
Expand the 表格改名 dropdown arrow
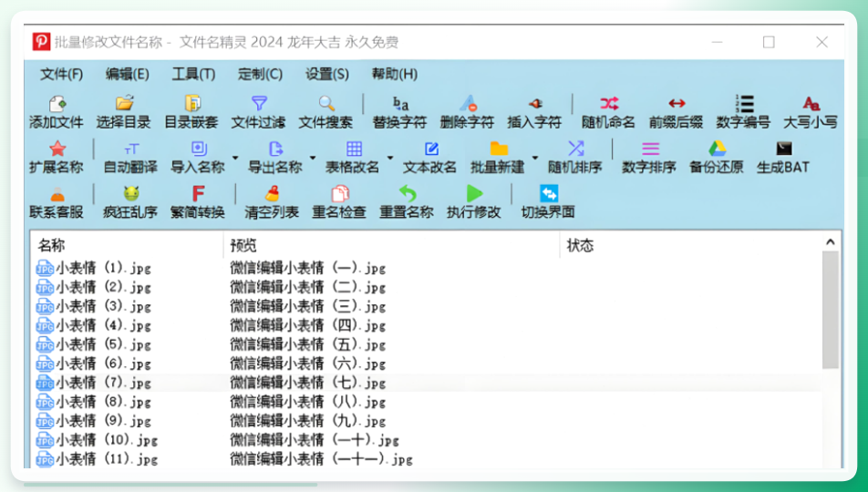pyautogui.click(x=390, y=158)
